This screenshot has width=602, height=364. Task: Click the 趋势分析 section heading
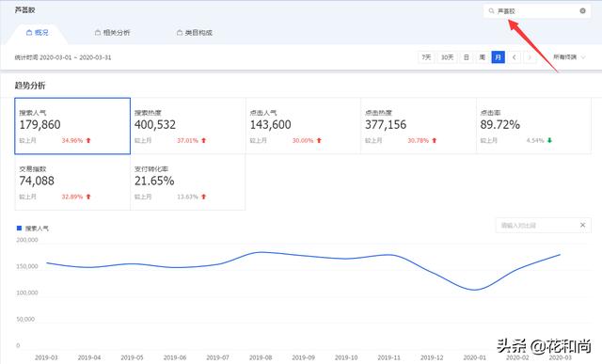(x=30, y=86)
